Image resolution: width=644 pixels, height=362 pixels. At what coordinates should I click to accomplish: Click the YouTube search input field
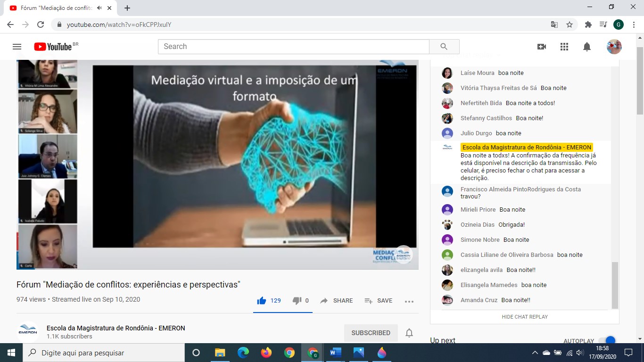click(x=293, y=47)
